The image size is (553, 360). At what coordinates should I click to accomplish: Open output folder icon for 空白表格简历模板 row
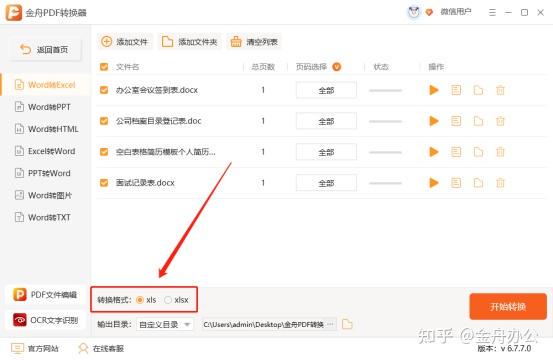(478, 152)
